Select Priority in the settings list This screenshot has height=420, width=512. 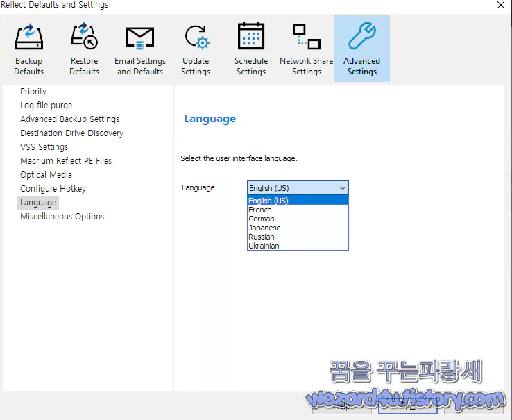click(x=33, y=92)
